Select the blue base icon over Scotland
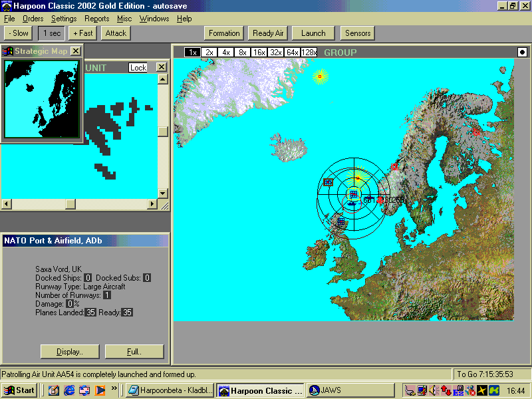Viewport: 532px width, 399px height. click(x=341, y=221)
